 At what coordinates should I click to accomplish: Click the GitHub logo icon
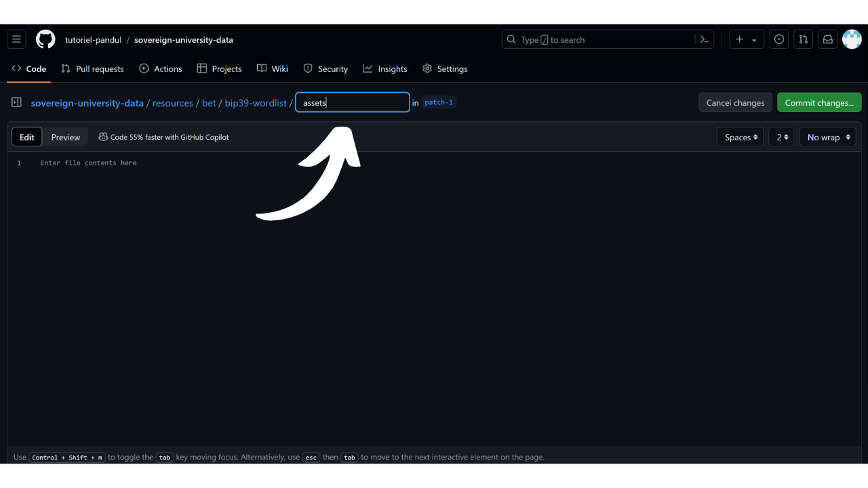[45, 39]
